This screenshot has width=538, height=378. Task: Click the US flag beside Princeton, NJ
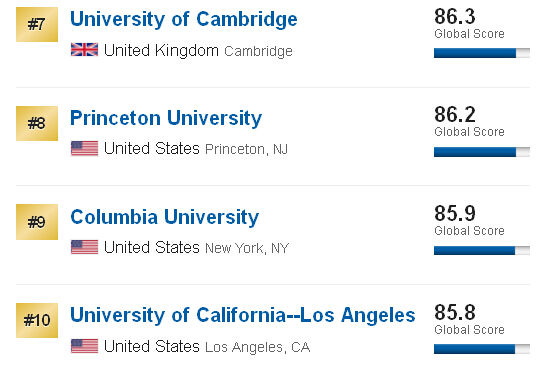click(x=84, y=149)
